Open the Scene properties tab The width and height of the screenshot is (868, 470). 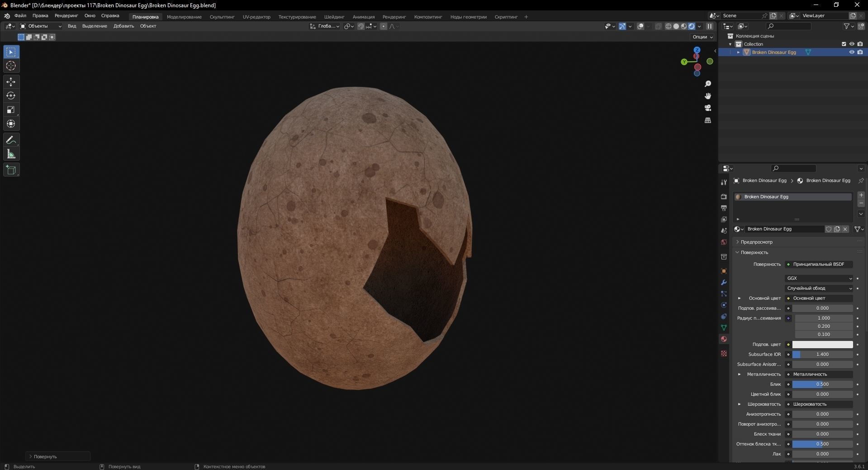coord(724,230)
